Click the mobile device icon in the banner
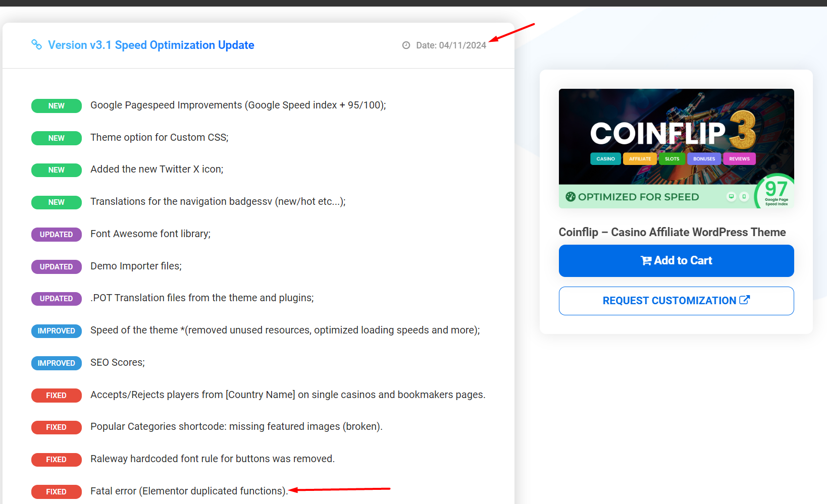Image resolution: width=827 pixels, height=504 pixels. pos(744,197)
